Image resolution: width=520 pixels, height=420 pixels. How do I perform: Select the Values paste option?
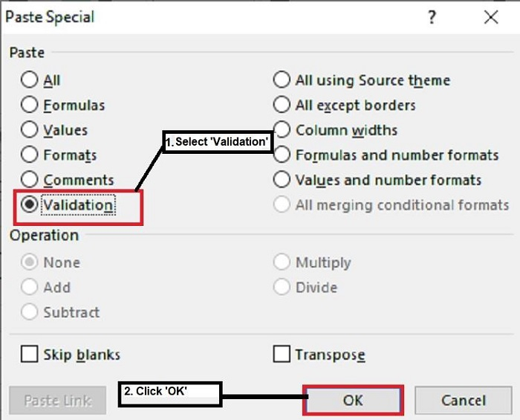point(30,130)
